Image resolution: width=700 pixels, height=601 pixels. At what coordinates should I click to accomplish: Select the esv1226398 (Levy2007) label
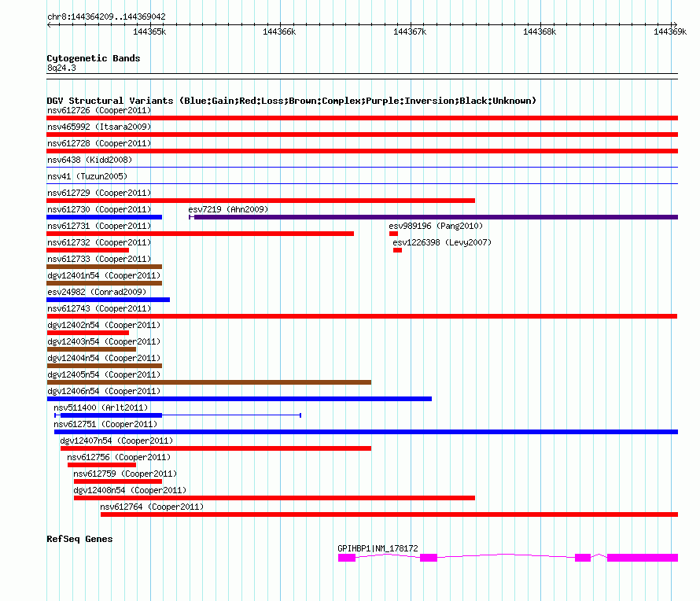(x=442, y=242)
